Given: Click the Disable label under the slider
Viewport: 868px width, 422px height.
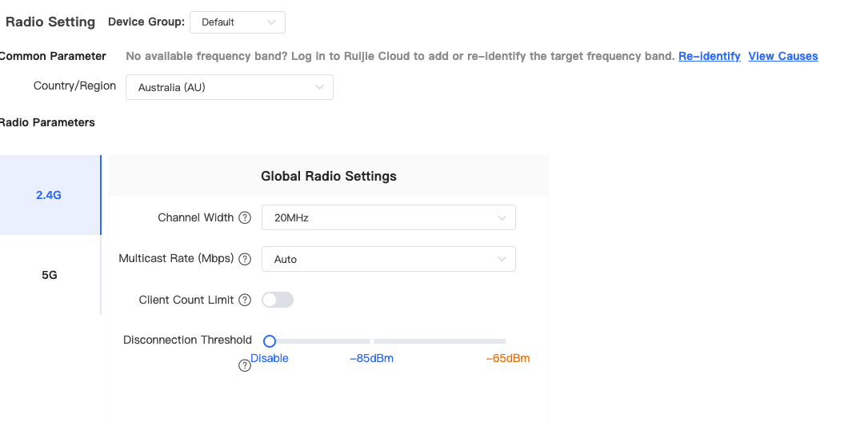Looking at the screenshot, I should click(x=270, y=358).
